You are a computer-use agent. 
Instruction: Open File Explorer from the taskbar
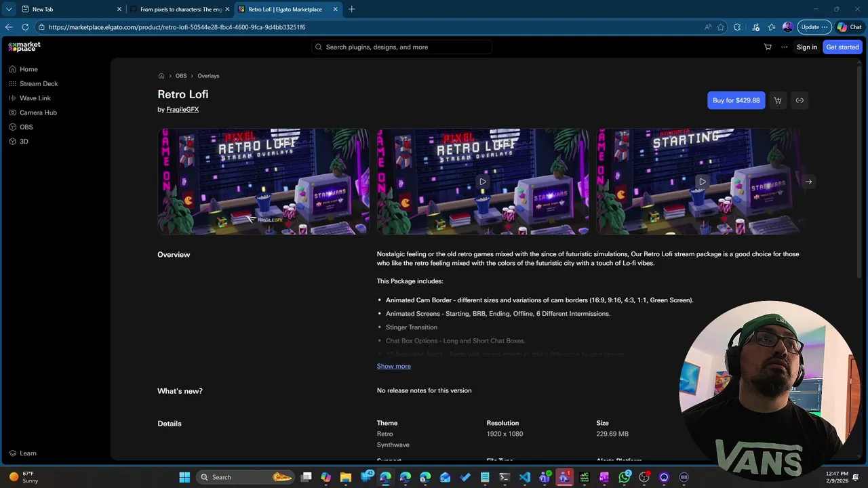345,477
